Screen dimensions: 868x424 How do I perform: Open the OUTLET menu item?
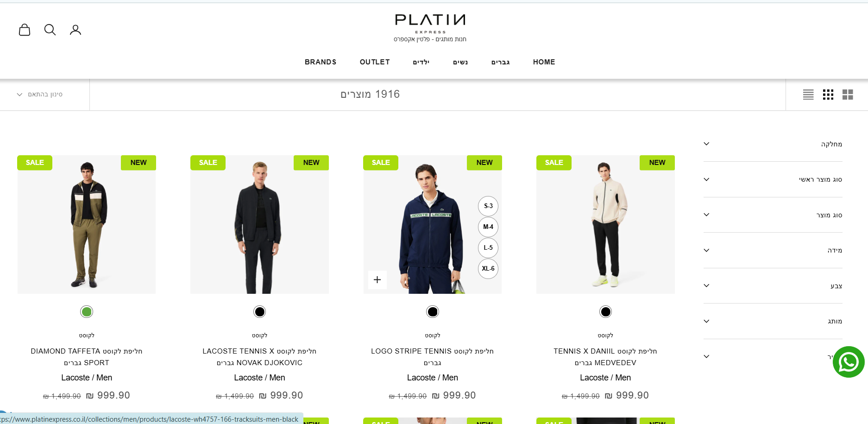pyautogui.click(x=375, y=62)
